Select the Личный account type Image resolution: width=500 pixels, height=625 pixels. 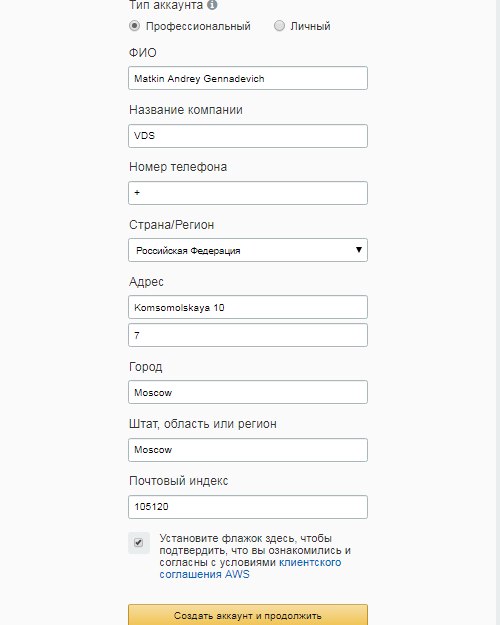click(x=279, y=26)
